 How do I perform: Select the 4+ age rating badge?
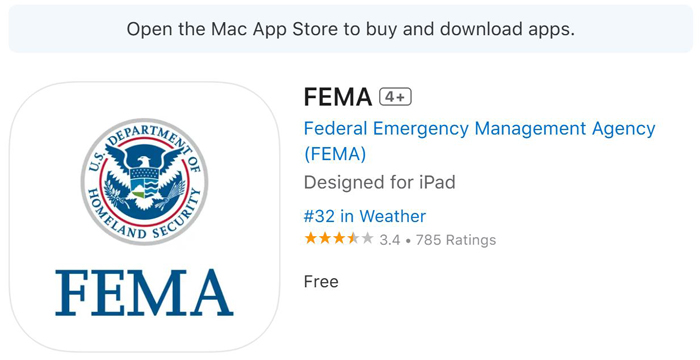click(395, 97)
